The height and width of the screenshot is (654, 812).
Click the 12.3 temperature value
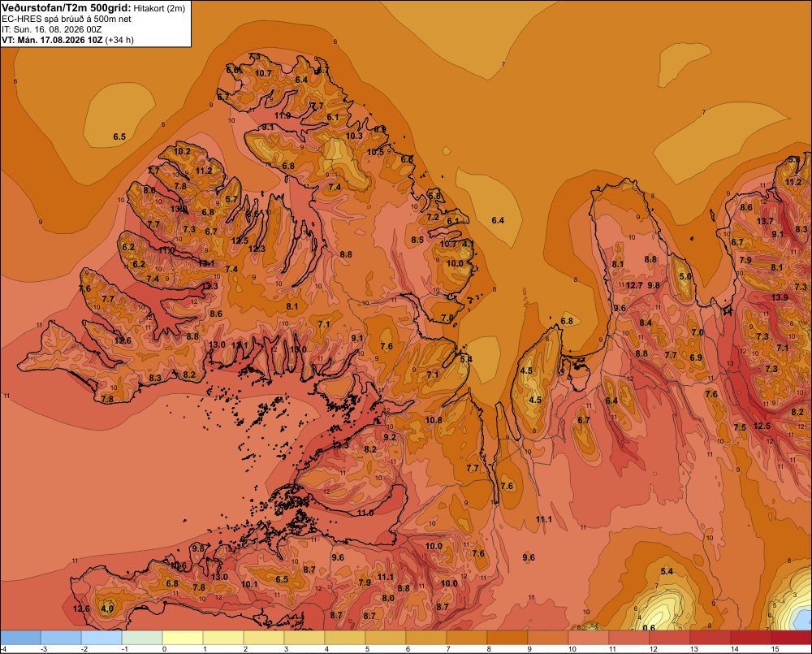pyautogui.click(x=257, y=249)
